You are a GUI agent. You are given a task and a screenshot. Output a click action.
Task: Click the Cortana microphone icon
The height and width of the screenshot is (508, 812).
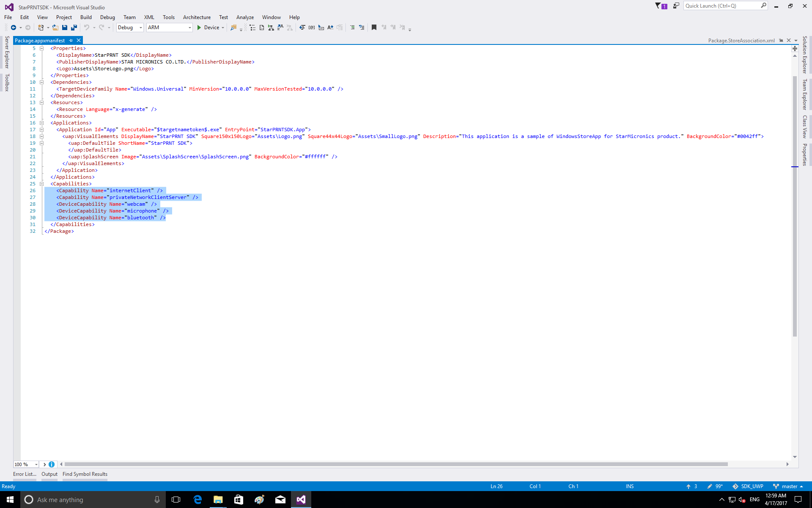[x=157, y=500]
